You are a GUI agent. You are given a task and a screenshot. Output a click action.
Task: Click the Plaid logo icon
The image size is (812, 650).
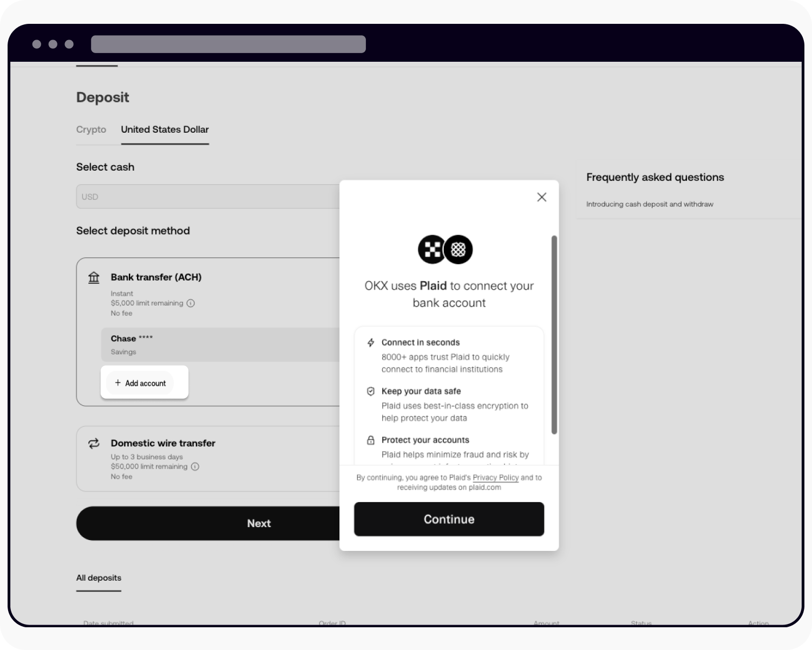(x=459, y=250)
